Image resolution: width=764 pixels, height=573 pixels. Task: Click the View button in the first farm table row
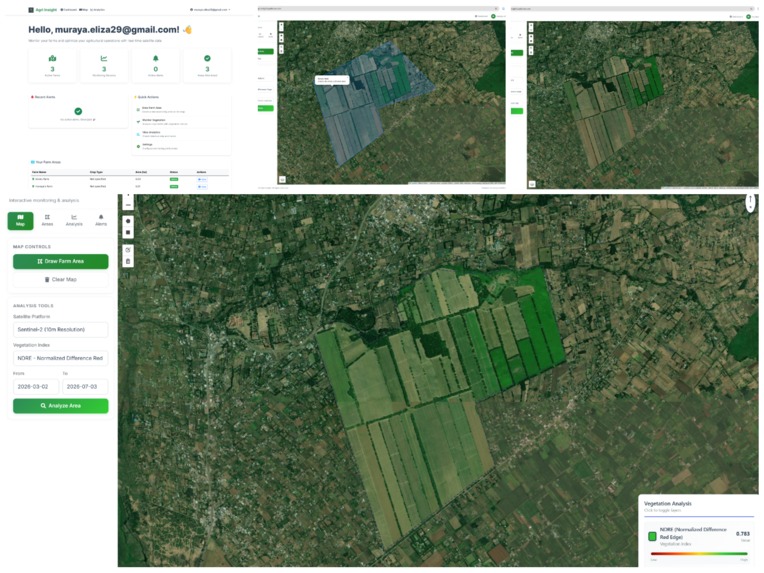point(202,179)
